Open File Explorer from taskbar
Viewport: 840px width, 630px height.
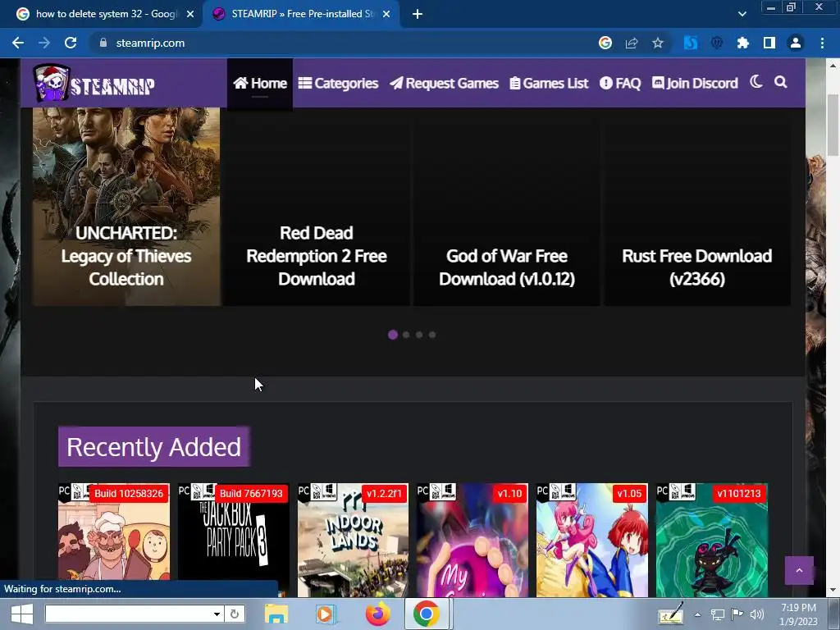click(x=276, y=614)
